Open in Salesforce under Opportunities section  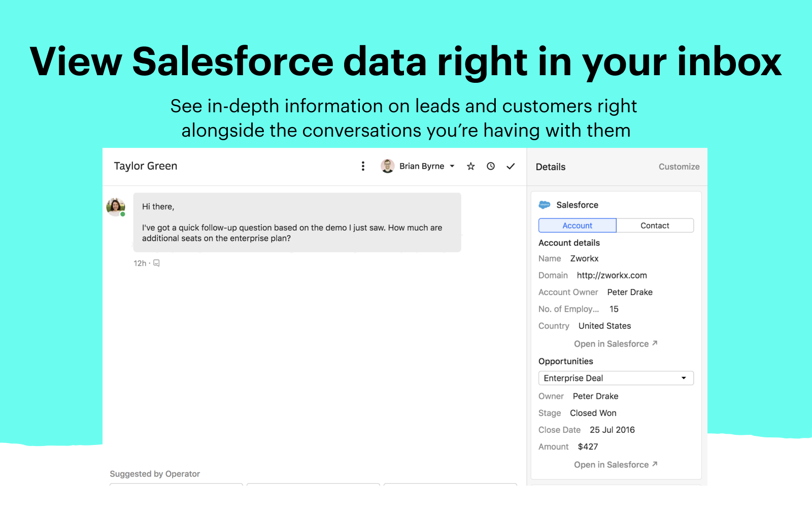(615, 465)
